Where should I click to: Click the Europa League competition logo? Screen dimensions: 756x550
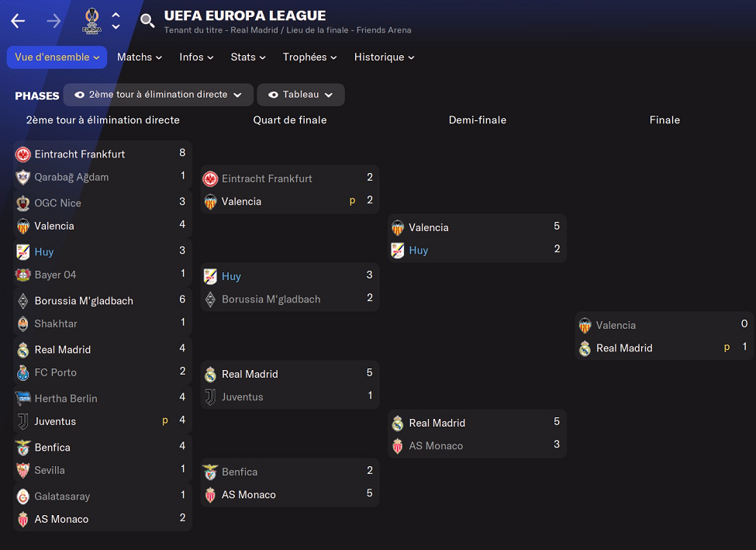(x=92, y=21)
